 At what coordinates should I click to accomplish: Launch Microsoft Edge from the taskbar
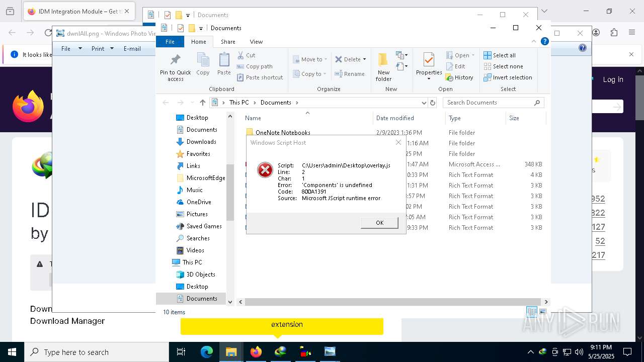207,352
